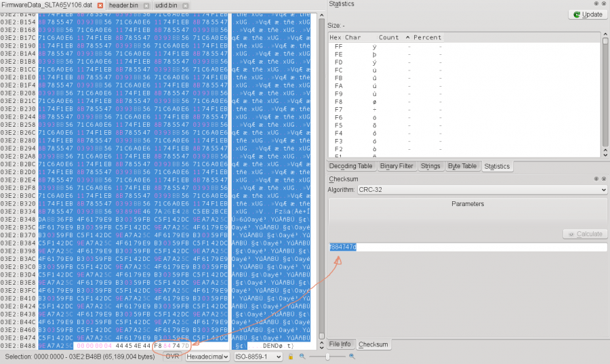Image resolution: width=610 pixels, height=364 pixels.
Task: Click offset 03E2:B154 in hex view
Action: [x=18, y=22]
